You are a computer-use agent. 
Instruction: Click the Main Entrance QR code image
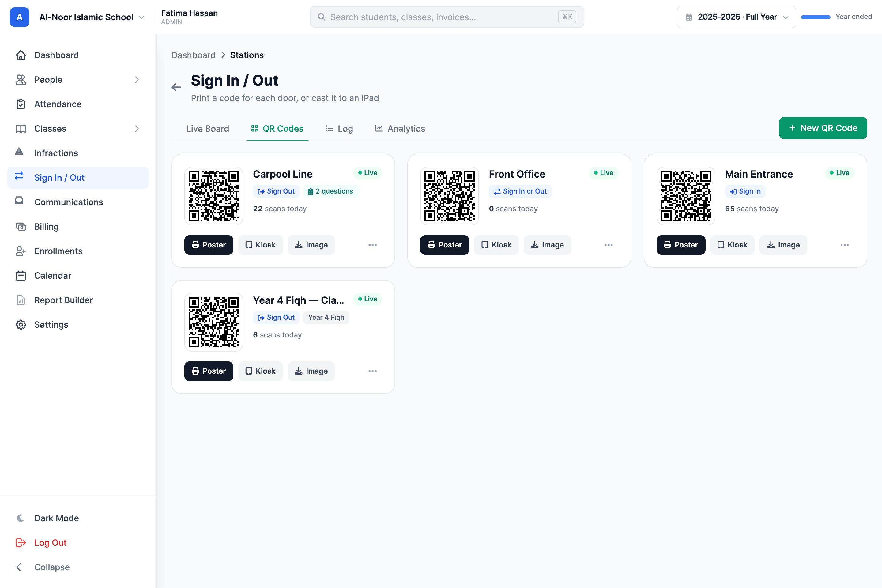[686, 196]
